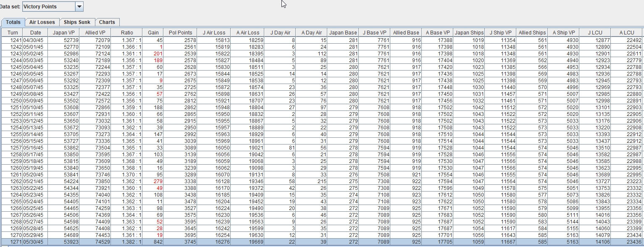
Task: Select red Gain value 279
Action: 153,181
